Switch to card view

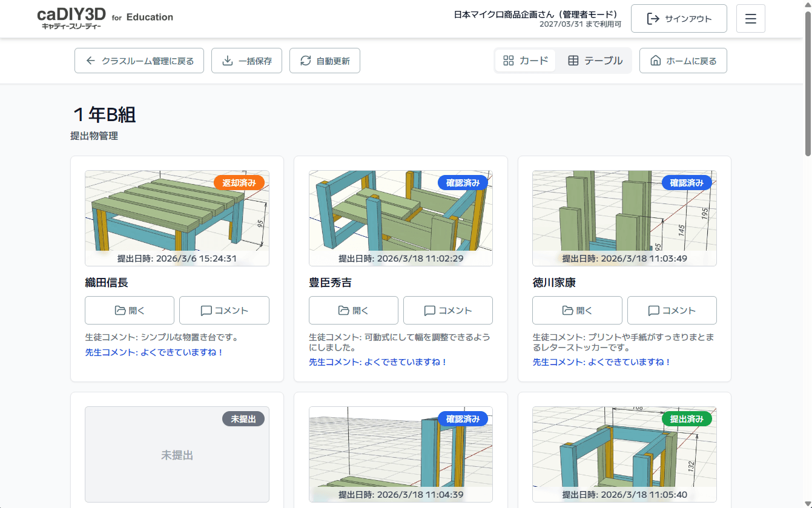(x=526, y=61)
